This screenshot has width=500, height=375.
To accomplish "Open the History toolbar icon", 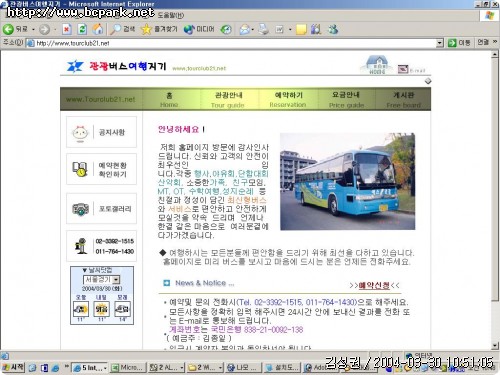I will tap(226, 30).
